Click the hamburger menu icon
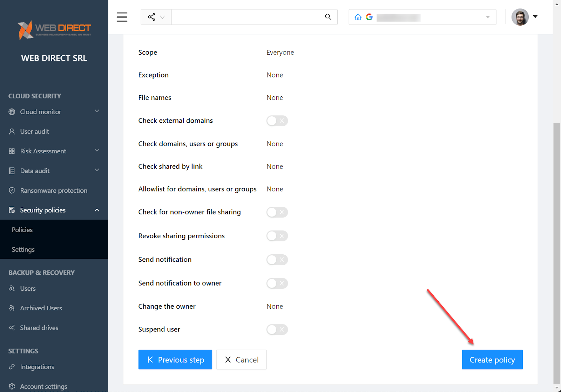This screenshot has width=561, height=392. tap(122, 17)
